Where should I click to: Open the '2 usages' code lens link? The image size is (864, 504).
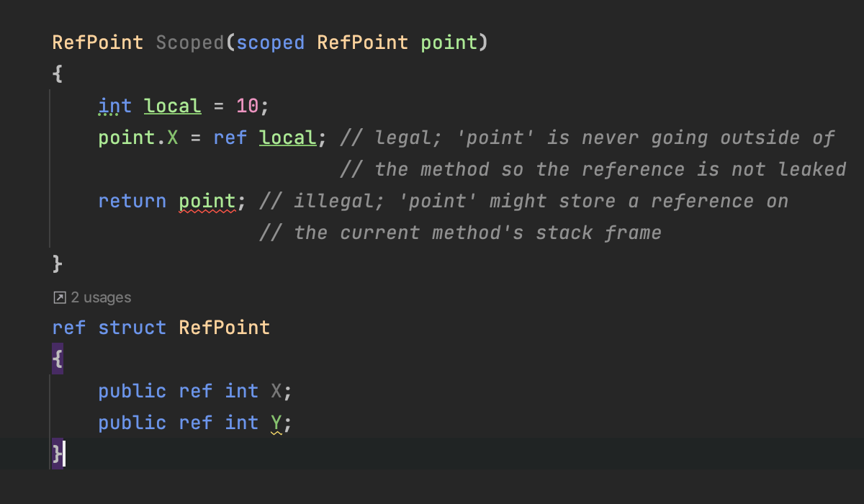(101, 297)
